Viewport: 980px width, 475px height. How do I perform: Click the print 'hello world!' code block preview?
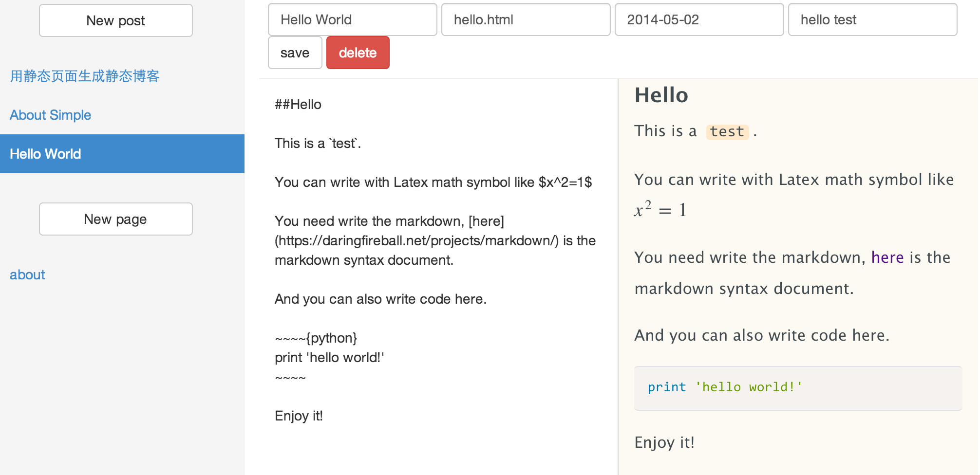(x=798, y=388)
